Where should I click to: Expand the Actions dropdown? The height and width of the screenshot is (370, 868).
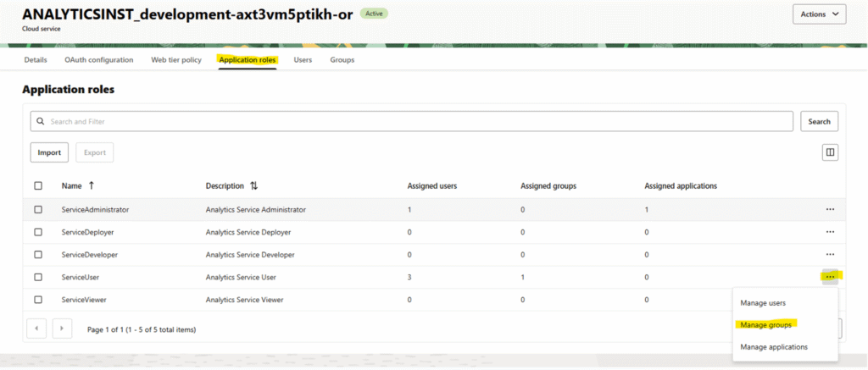(818, 14)
